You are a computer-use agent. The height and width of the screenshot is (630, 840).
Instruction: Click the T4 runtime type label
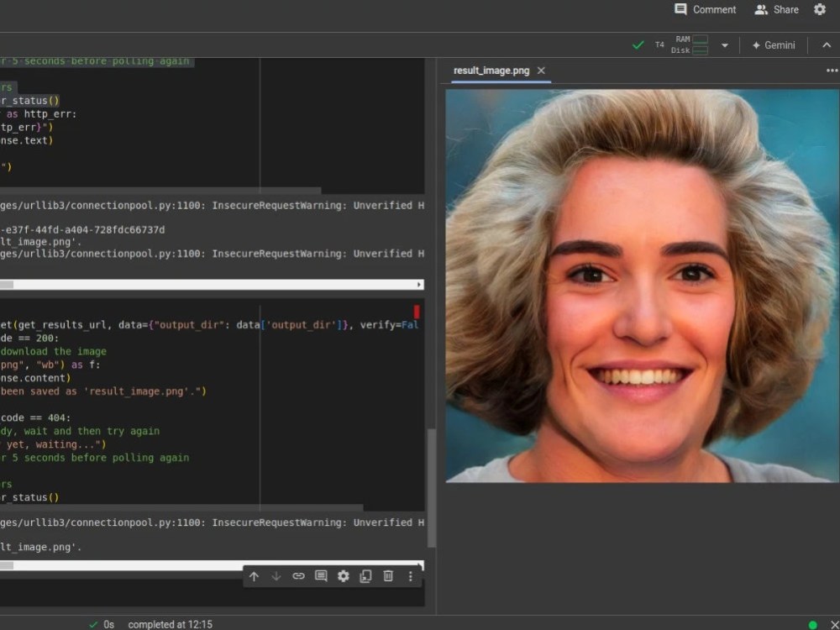click(659, 45)
